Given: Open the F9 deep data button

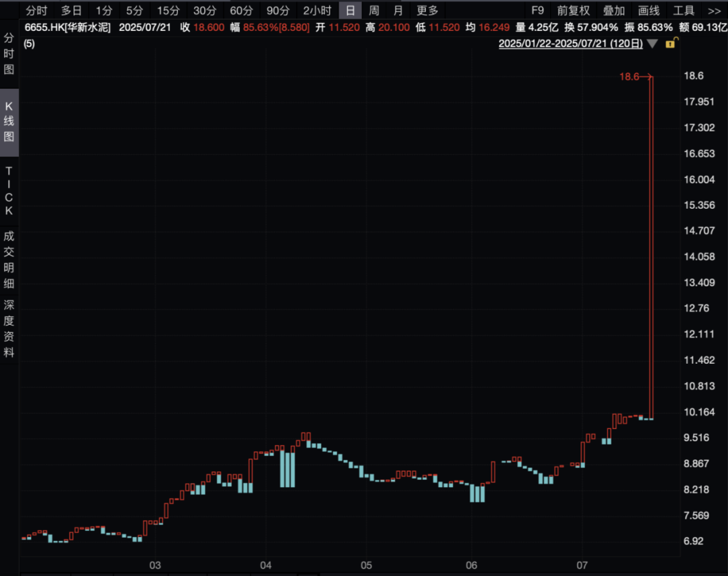Looking at the screenshot, I should click(537, 11).
